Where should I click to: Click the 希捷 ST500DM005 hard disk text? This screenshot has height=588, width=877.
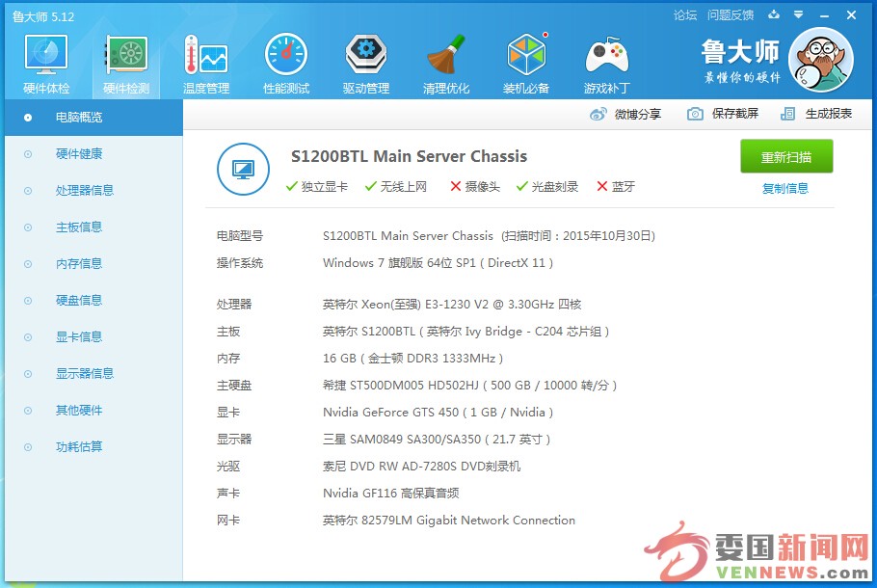click(x=470, y=386)
